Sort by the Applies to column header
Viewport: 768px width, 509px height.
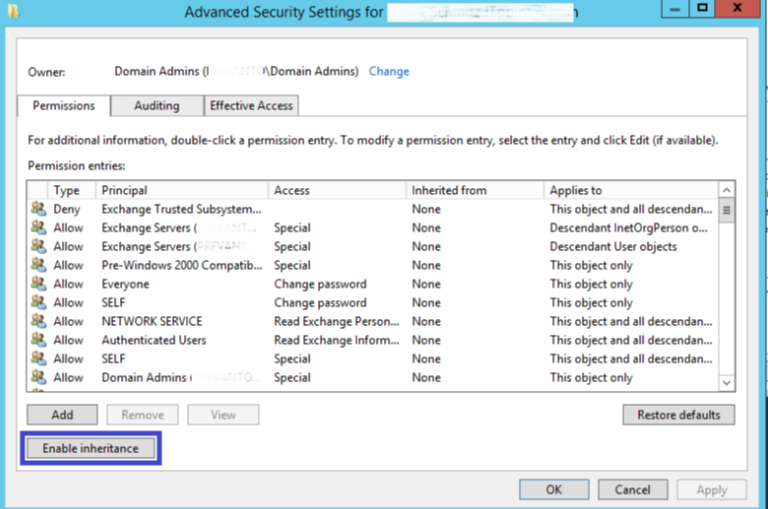pos(631,190)
